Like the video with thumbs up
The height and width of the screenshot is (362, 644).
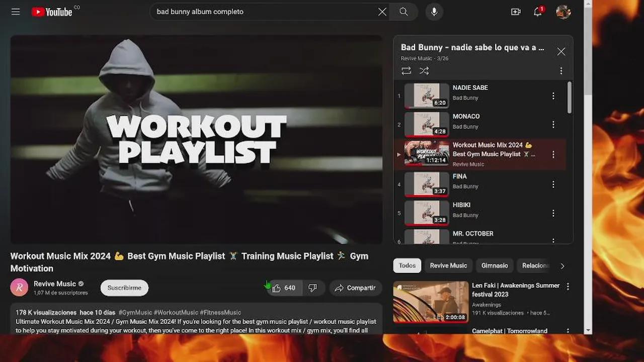285,288
